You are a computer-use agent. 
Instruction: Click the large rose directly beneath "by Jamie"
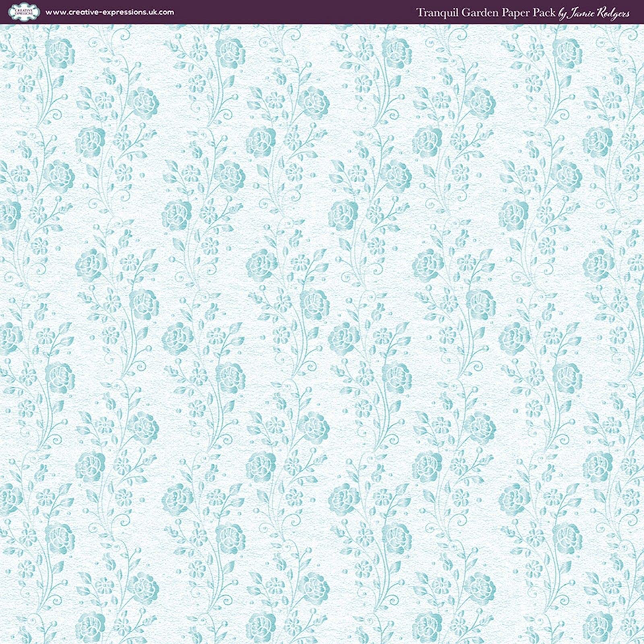[x=567, y=53]
